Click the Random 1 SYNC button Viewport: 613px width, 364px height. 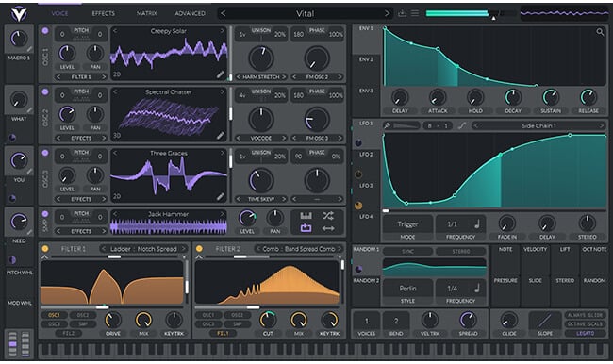tap(407, 252)
